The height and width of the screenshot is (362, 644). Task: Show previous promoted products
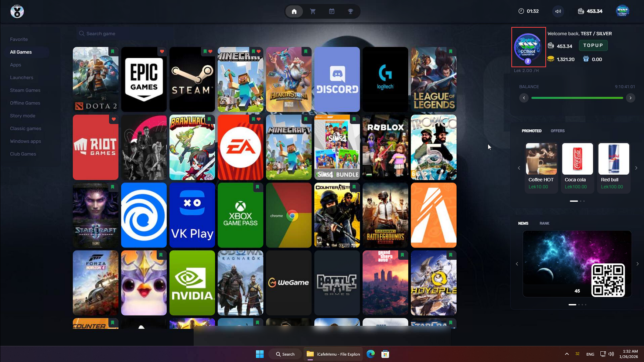click(519, 168)
